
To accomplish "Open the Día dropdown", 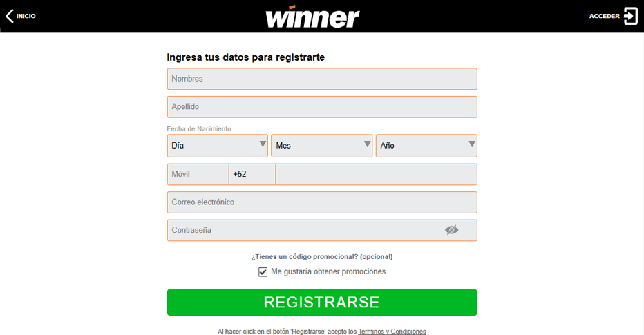I will pos(217,146).
